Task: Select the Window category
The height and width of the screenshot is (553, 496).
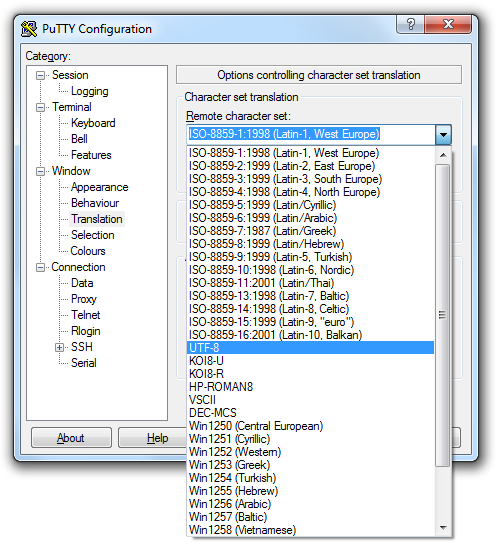Action: tap(71, 171)
